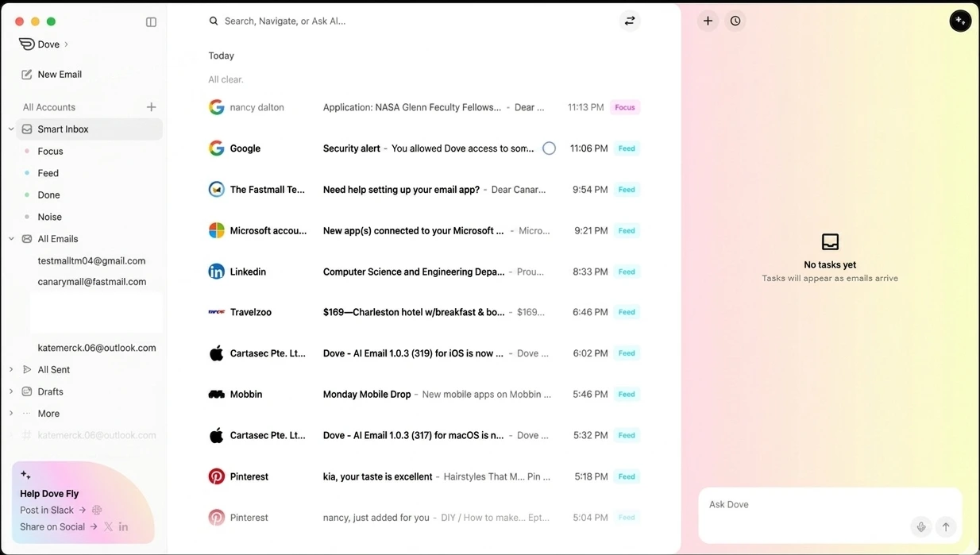Open Dove AI Email for macOS message
The width and height of the screenshot is (980, 555).
424,435
